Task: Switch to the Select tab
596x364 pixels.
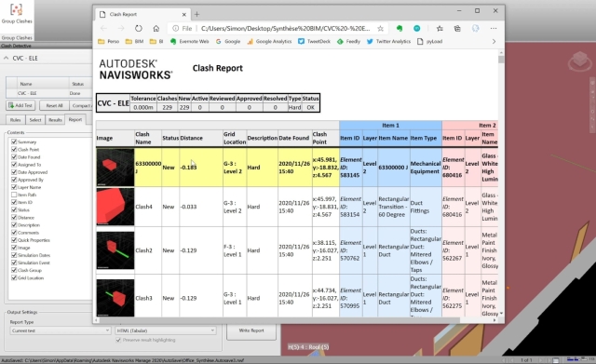Action: 35,120
